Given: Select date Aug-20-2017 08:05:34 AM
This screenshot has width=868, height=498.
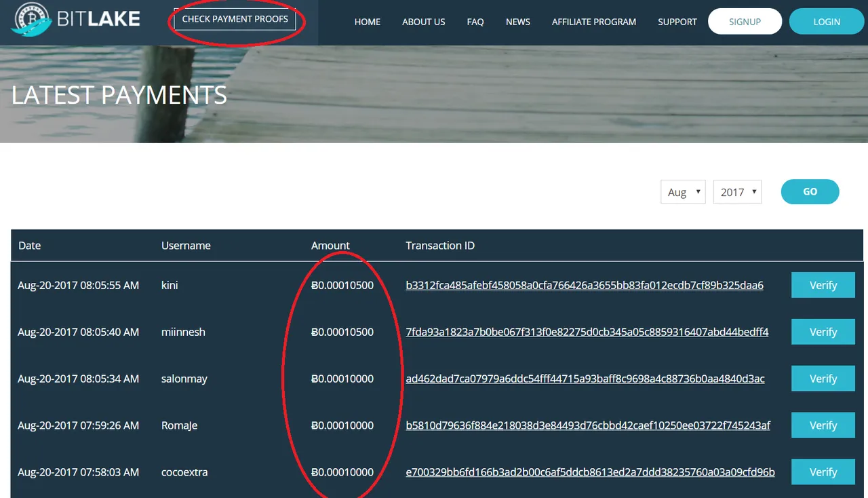Looking at the screenshot, I should point(79,379).
